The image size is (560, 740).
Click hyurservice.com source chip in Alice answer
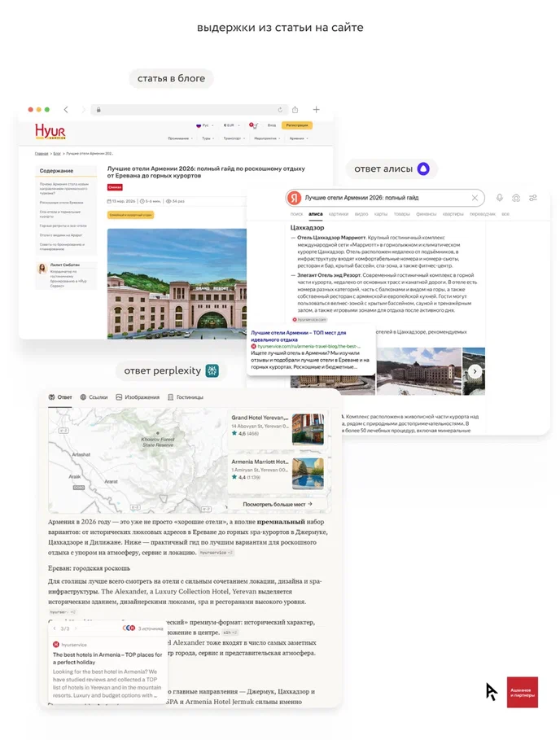tap(309, 319)
